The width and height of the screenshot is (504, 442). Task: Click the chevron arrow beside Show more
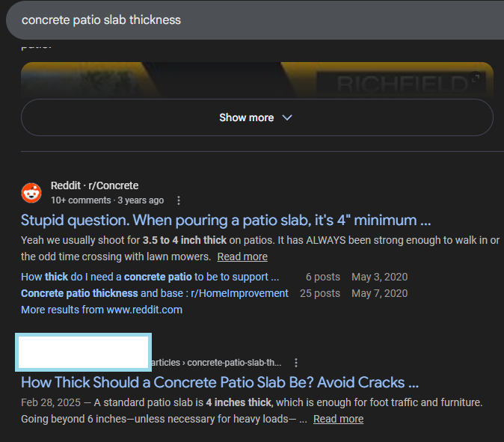tap(287, 117)
